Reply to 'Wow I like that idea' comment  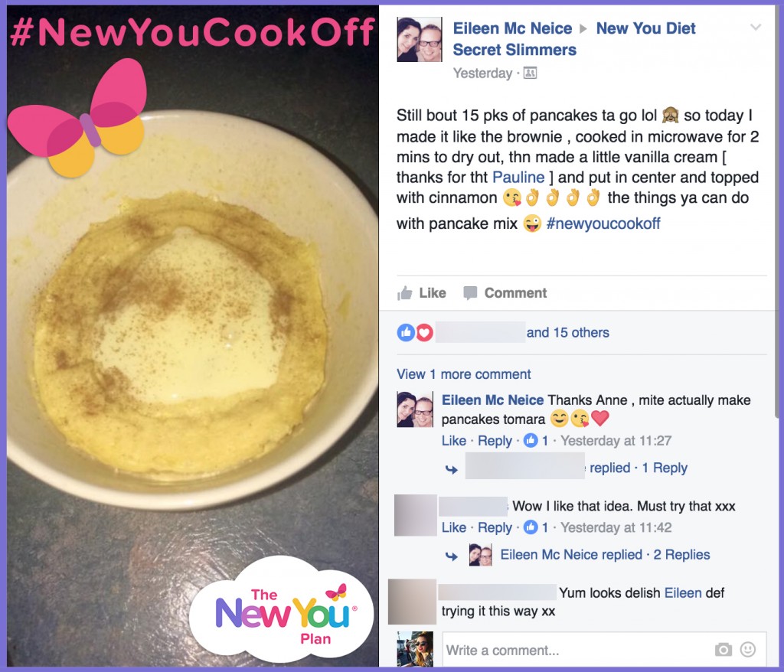495,527
